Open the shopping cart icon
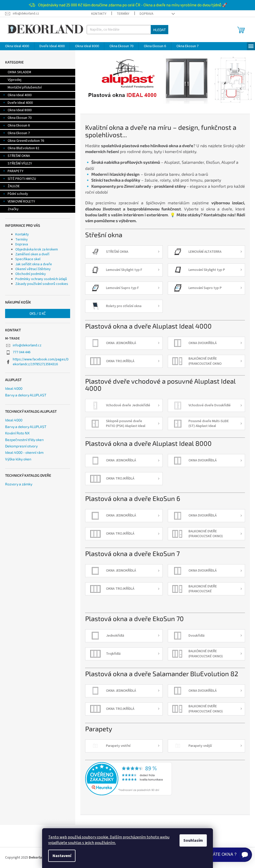 pos(241,30)
